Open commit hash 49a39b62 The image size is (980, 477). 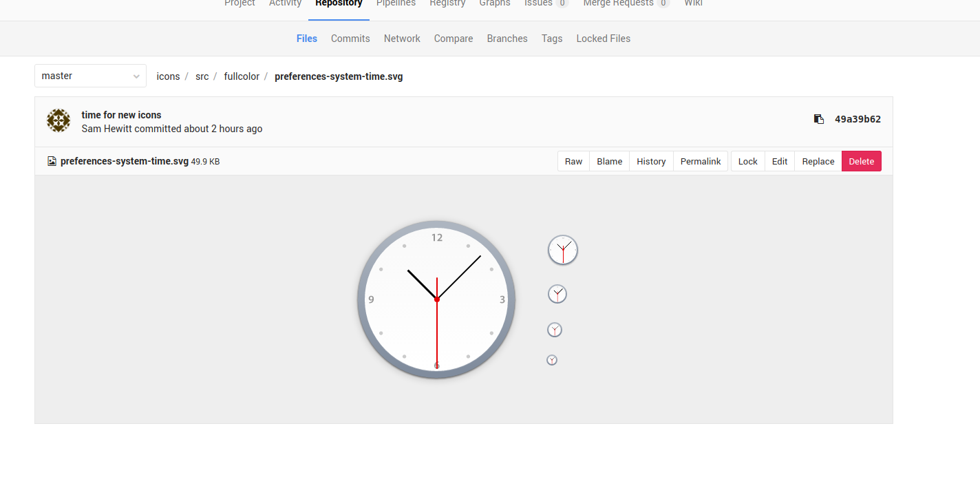coord(857,119)
